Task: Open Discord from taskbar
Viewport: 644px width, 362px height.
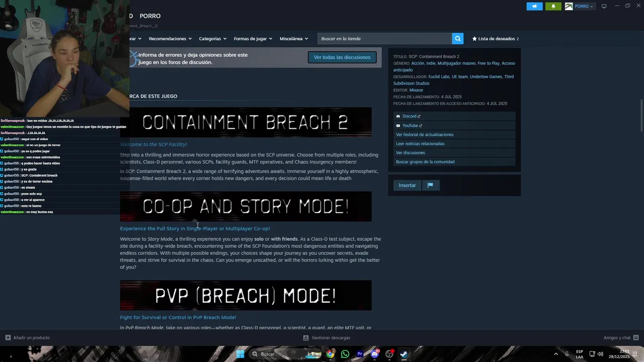Action: click(374, 354)
